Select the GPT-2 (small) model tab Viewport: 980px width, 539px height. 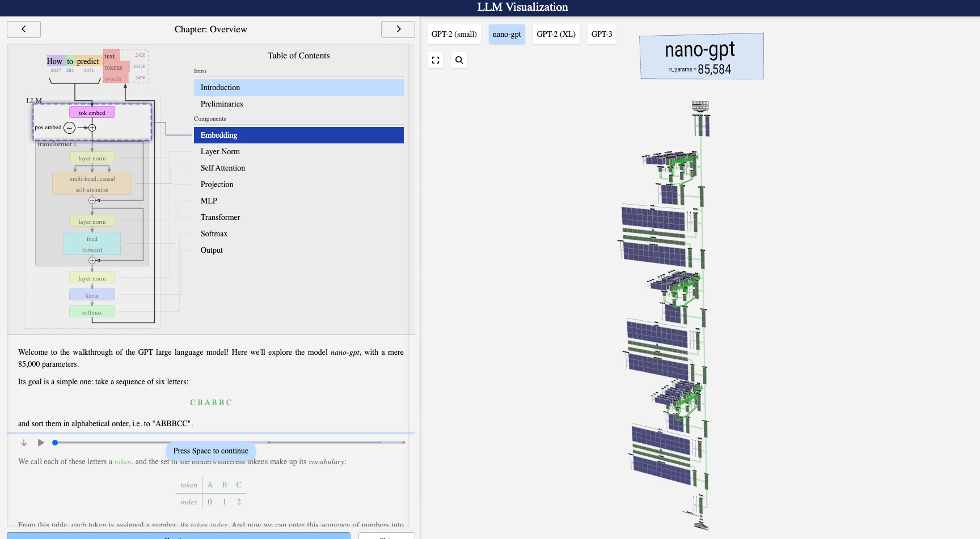(454, 34)
